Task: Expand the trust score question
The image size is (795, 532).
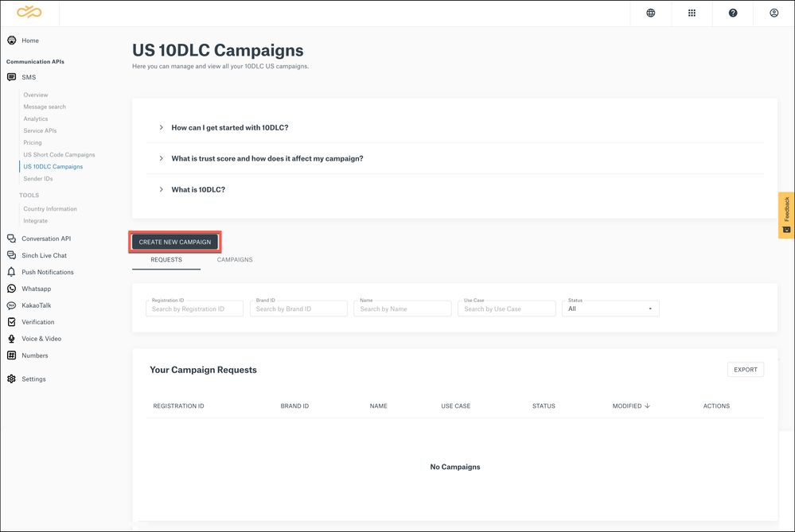Action: coord(267,158)
